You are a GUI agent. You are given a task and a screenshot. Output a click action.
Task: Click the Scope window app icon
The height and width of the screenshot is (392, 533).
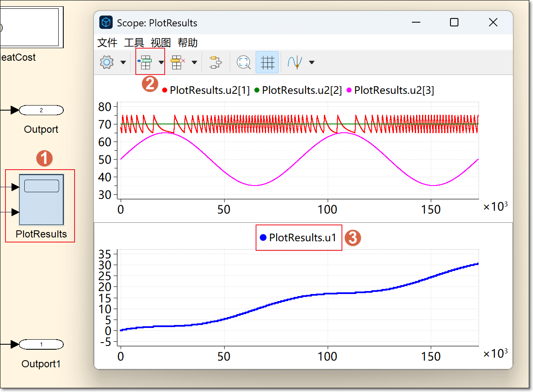pyautogui.click(x=106, y=23)
